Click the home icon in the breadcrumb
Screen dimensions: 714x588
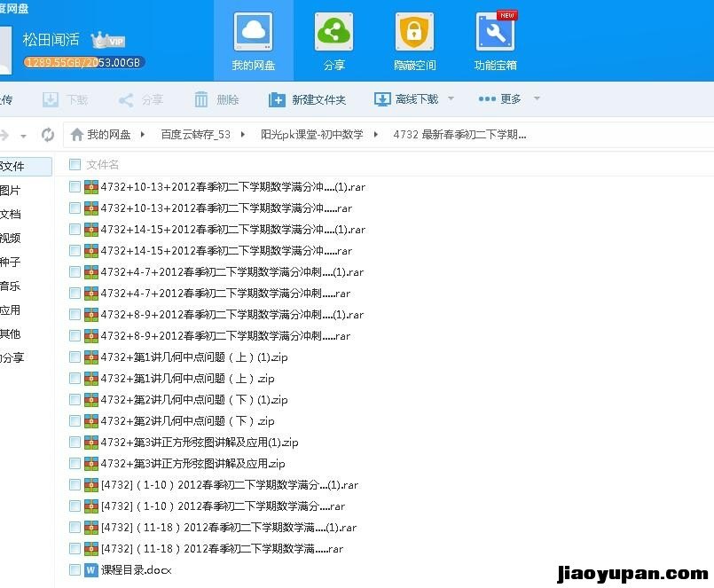(x=77, y=134)
